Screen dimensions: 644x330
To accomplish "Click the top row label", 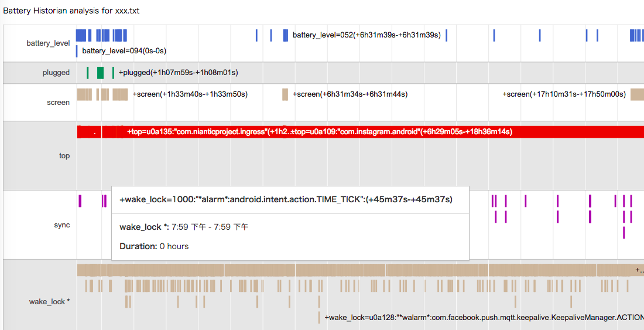I will (x=64, y=156).
